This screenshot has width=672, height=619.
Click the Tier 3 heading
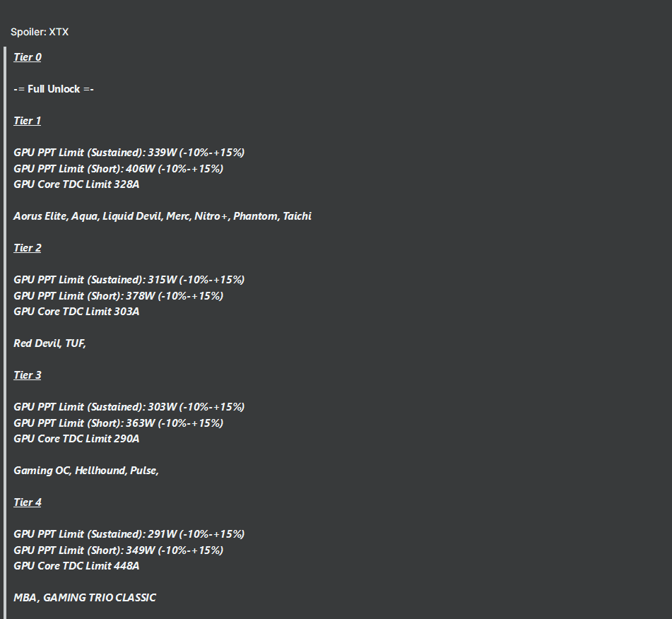(28, 375)
